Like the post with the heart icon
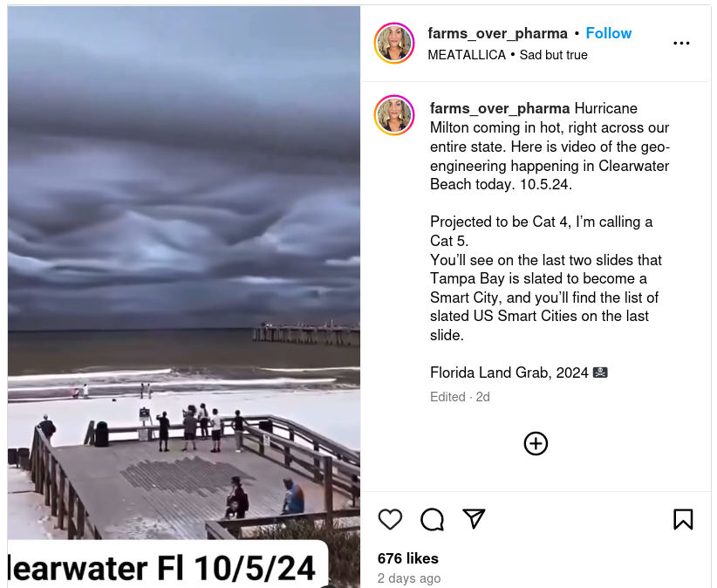This screenshot has width=717, height=588. point(390,519)
